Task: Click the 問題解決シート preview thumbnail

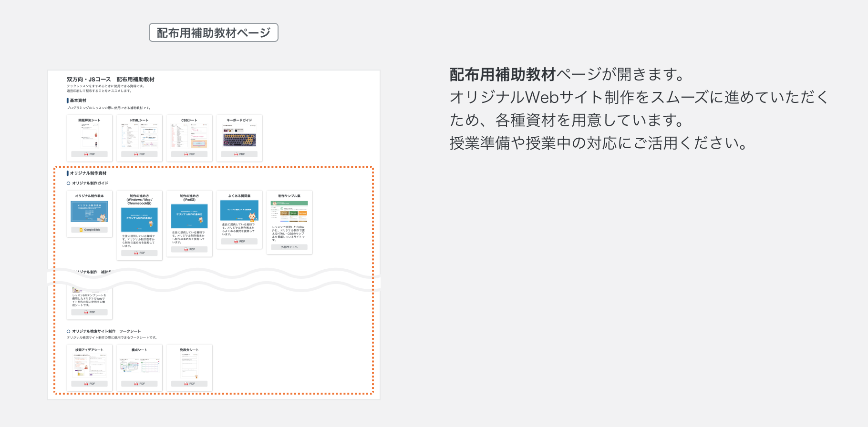Action: coord(89,137)
